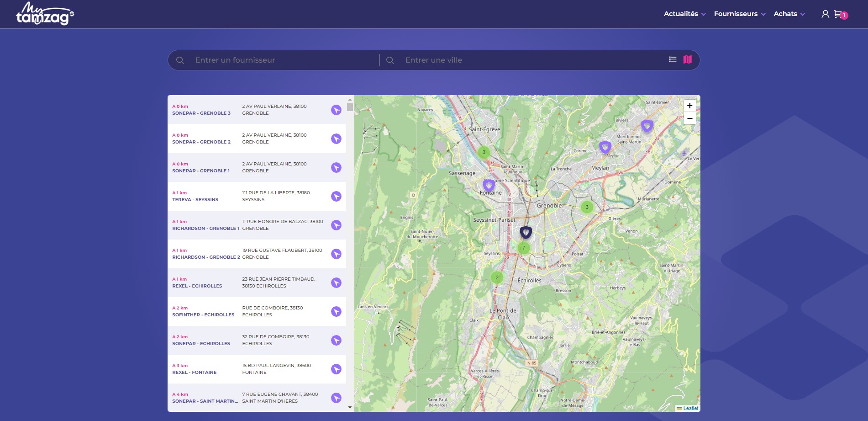Select the RICHARDSON - GRENOBLE 1 name
Image resolution: width=868 pixels, height=421 pixels.
205,229
